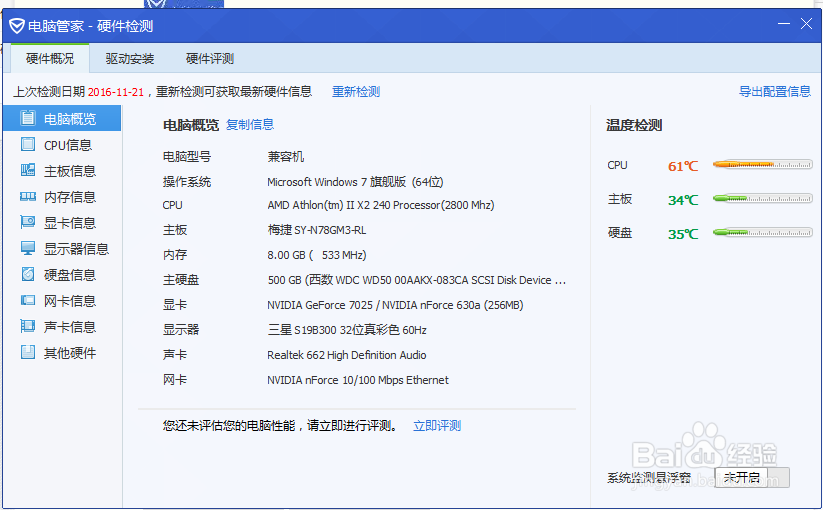Select 内存信息 label in the sidebar
Screen dimensions: 823x510
click(x=70, y=197)
